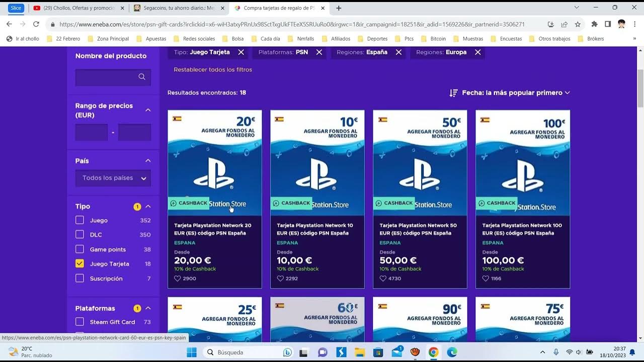Open the 75€ PSN card thumbnail

(x=523, y=320)
